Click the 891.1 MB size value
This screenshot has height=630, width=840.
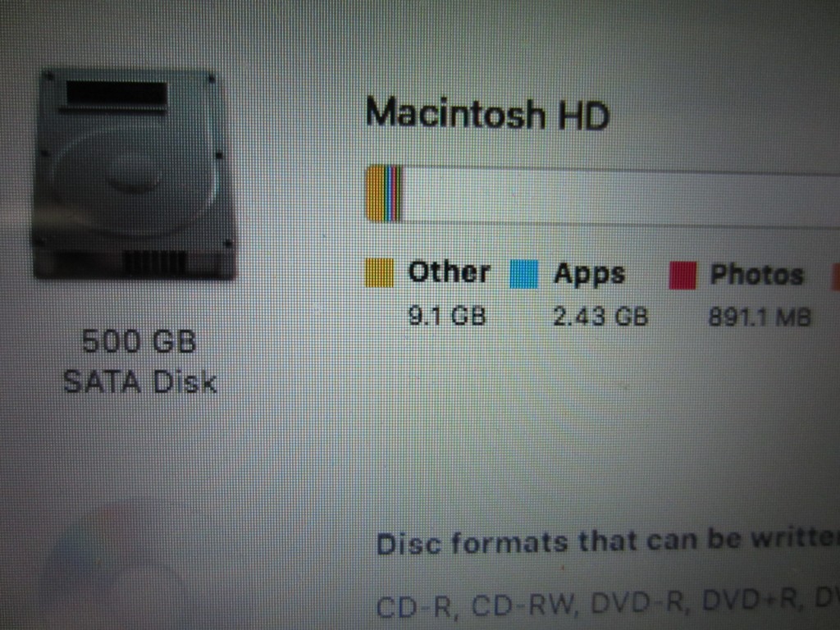coord(760,317)
